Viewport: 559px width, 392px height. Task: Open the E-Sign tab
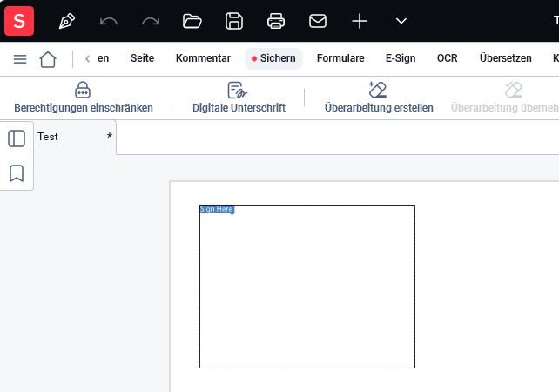(x=401, y=58)
